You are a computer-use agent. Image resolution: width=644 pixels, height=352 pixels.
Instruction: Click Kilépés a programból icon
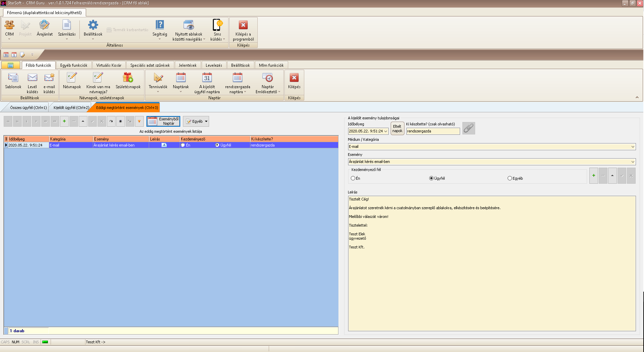(243, 30)
